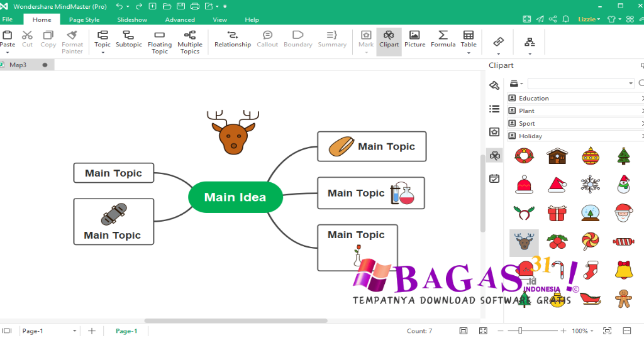Expand layout button dropdown arrow
This screenshot has height=338, width=644.
[530, 54]
